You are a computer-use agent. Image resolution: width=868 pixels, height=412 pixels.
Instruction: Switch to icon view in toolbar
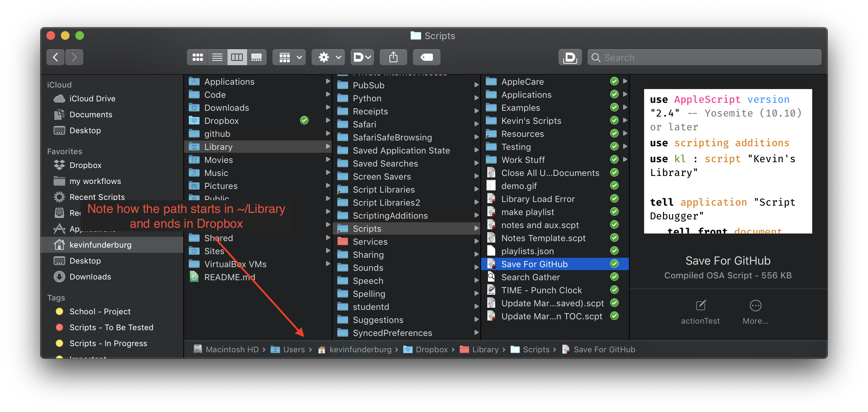coord(197,57)
